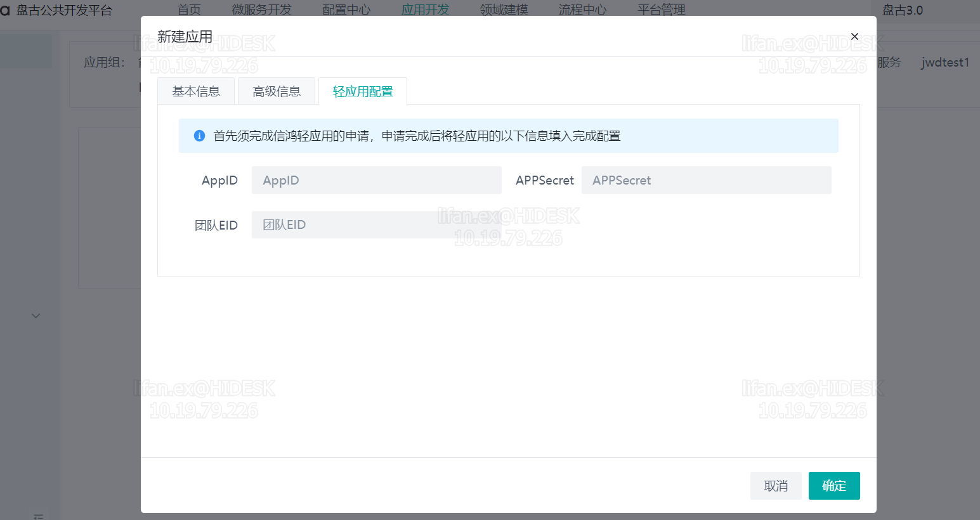This screenshot has width=980, height=520.
Task: Open 流程中心 in the top navigation
Action: 583,10
